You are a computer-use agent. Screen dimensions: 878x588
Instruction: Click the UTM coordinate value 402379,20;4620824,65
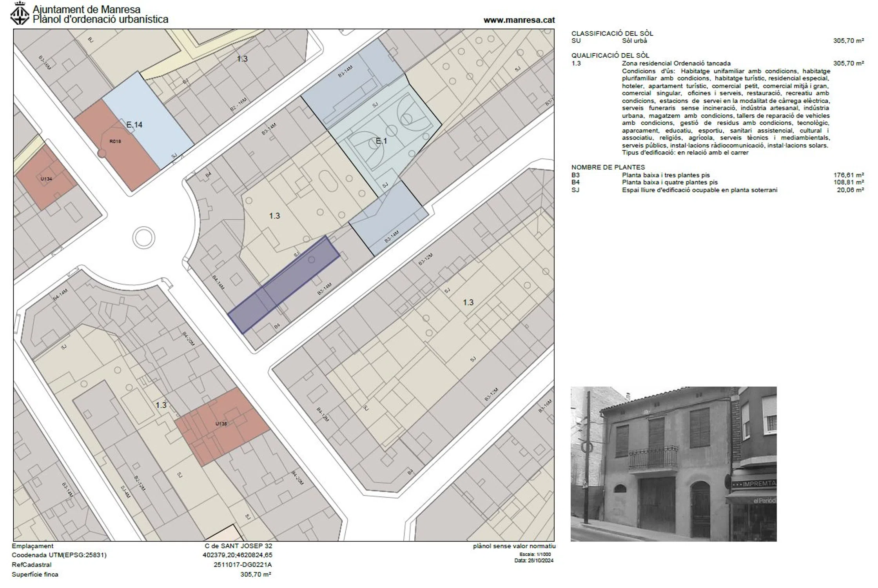[x=237, y=555]
